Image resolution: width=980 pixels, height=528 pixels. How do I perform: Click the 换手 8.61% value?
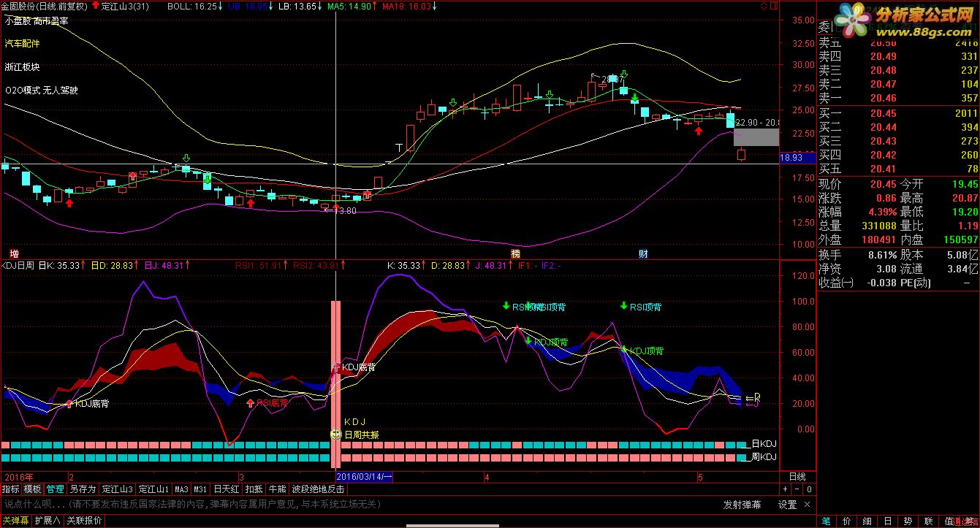(x=881, y=255)
